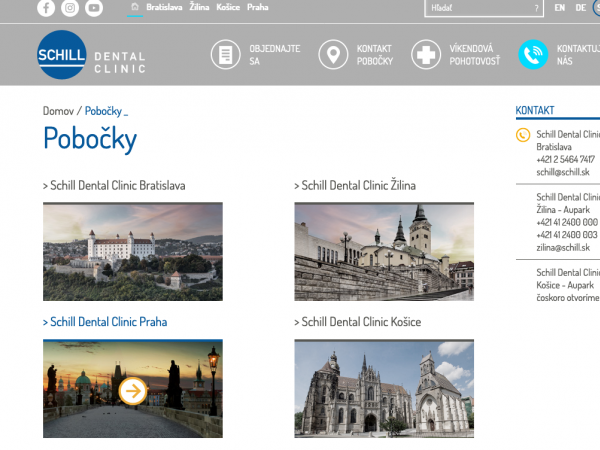Select Žilina in the top menu
600x450 pixels.
[x=199, y=7]
